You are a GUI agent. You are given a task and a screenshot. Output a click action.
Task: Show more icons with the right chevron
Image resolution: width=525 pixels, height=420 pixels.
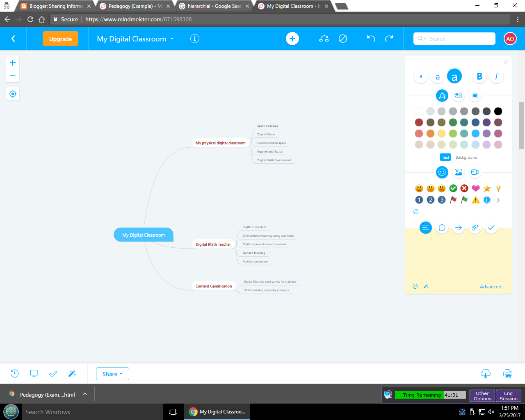498,200
